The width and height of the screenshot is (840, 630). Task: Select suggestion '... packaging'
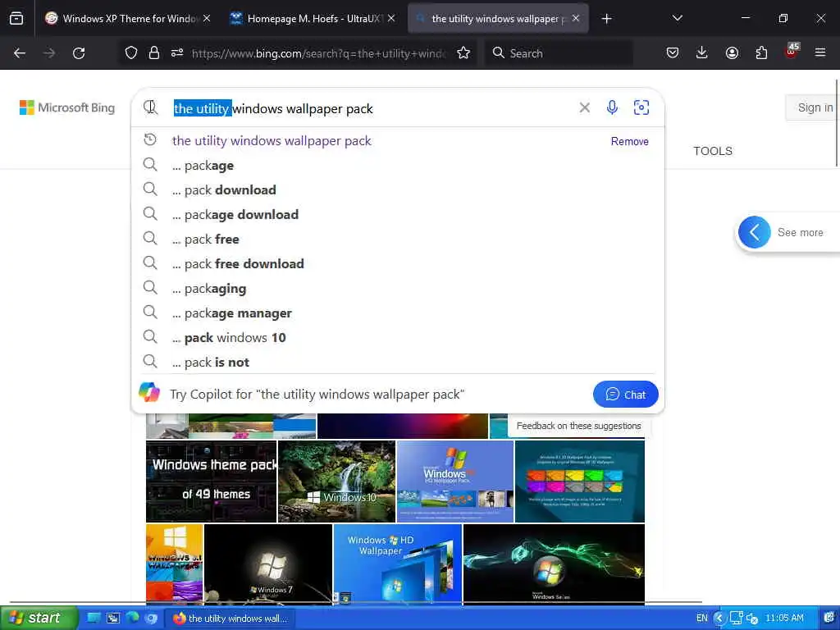point(398,289)
